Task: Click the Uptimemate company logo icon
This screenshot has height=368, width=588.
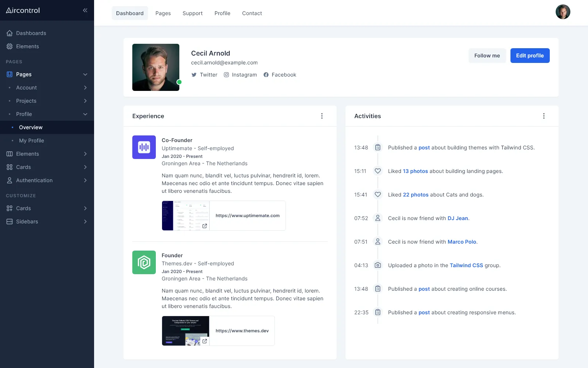Action: pyautogui.click(x=144, y=147)
